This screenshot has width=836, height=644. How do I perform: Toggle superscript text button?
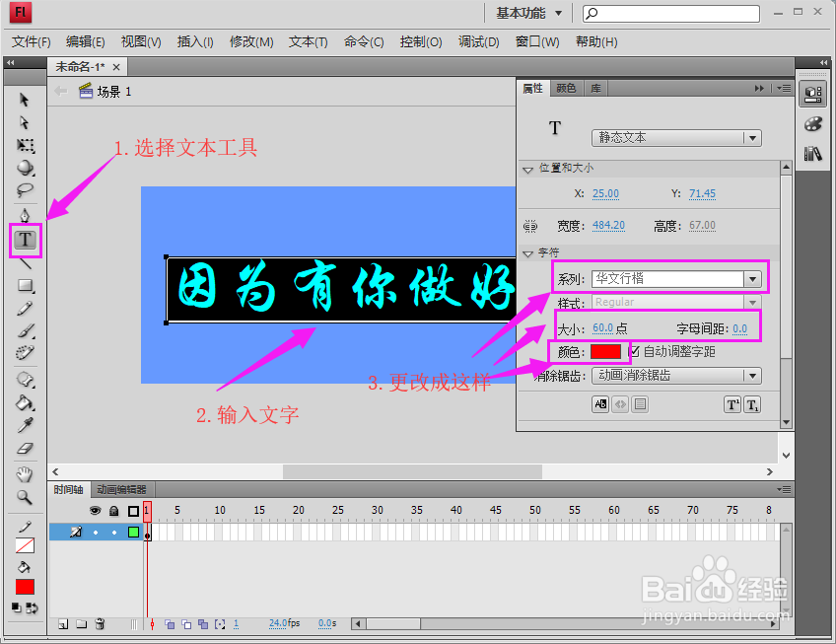732,405
